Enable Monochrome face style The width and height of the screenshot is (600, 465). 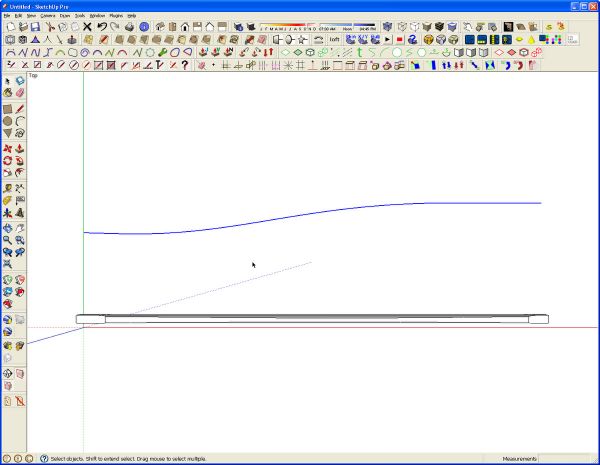452,27
